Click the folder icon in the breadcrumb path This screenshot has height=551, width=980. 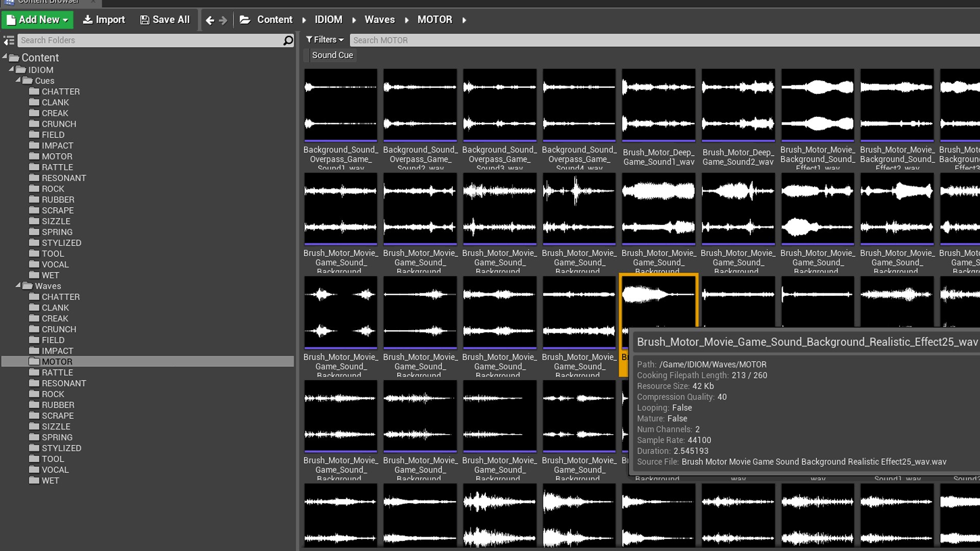pyautogui.click(x=246, y=19)
